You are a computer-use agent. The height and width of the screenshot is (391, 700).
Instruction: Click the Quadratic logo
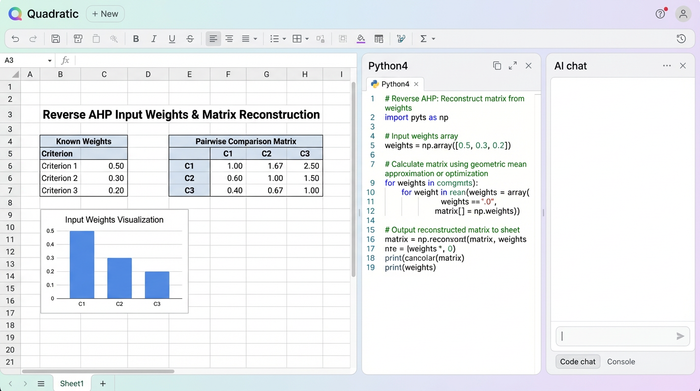pos(15,14)
